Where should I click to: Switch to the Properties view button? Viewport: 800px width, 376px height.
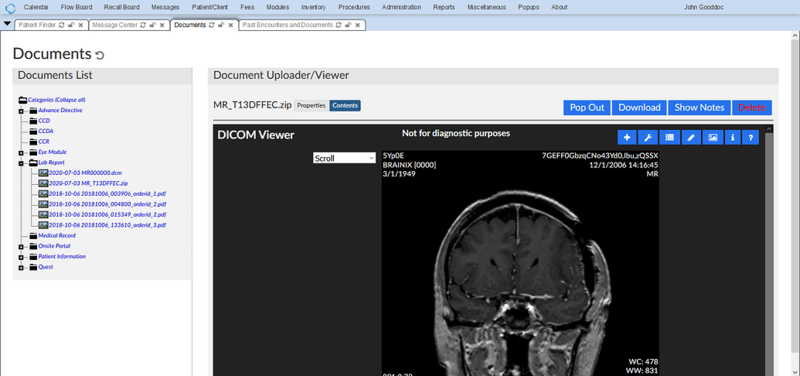(x=311, y=106)
